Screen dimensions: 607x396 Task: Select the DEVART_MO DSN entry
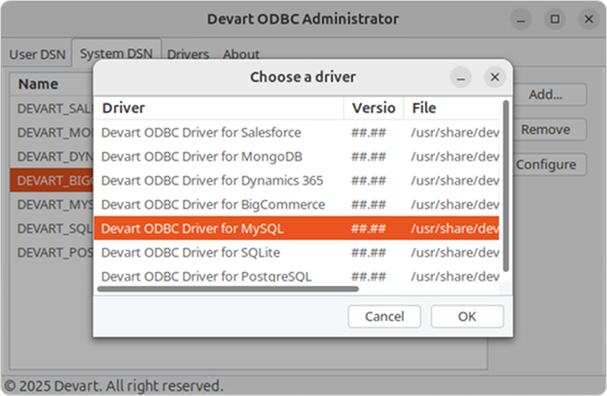click(52, 133)
